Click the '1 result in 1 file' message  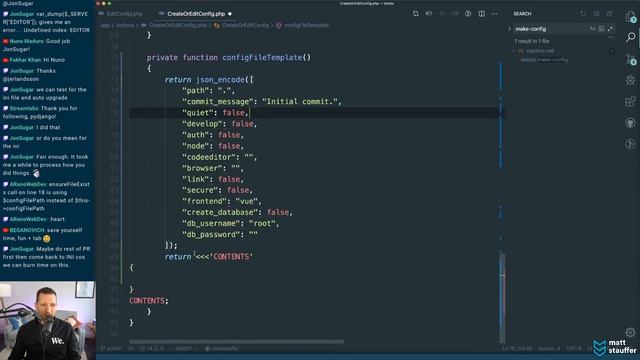click(532, 41)
